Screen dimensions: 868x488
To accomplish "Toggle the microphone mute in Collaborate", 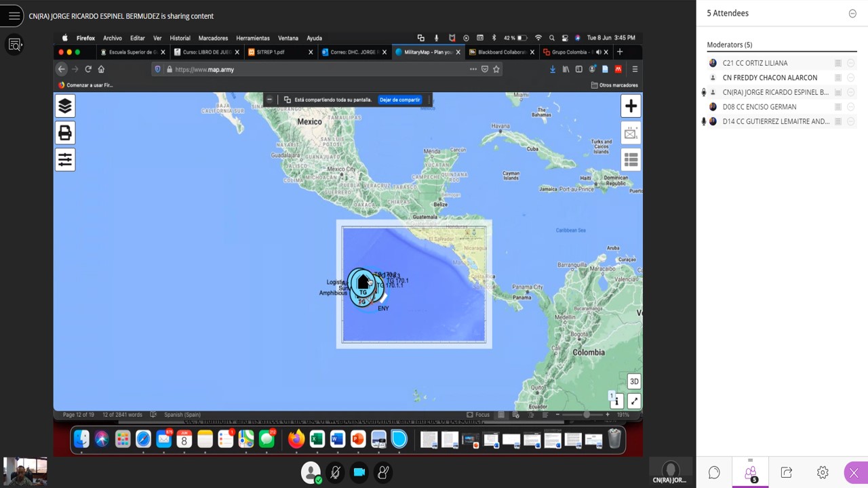I will coord(335,472).
